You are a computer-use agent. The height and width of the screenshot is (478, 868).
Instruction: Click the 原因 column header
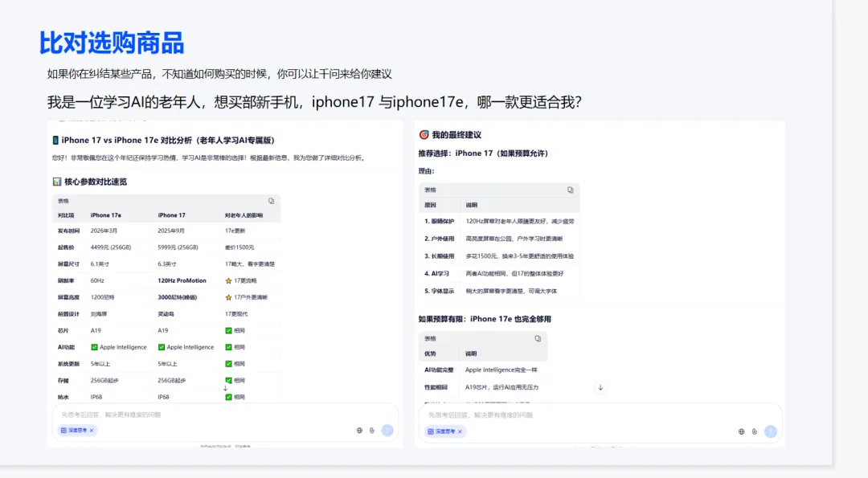(430, 205)
